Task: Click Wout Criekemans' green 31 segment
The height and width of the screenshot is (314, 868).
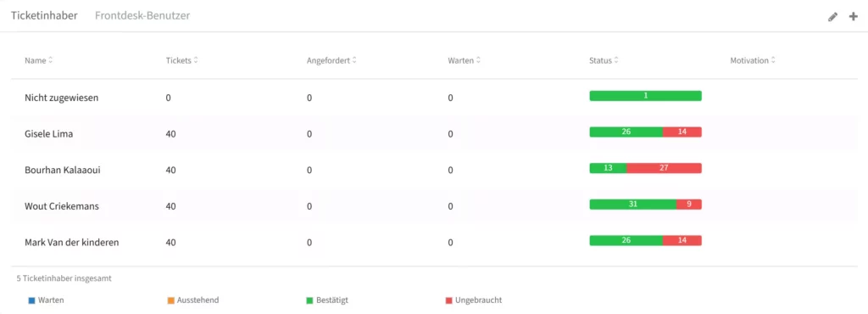Action: tap(632, 205)
